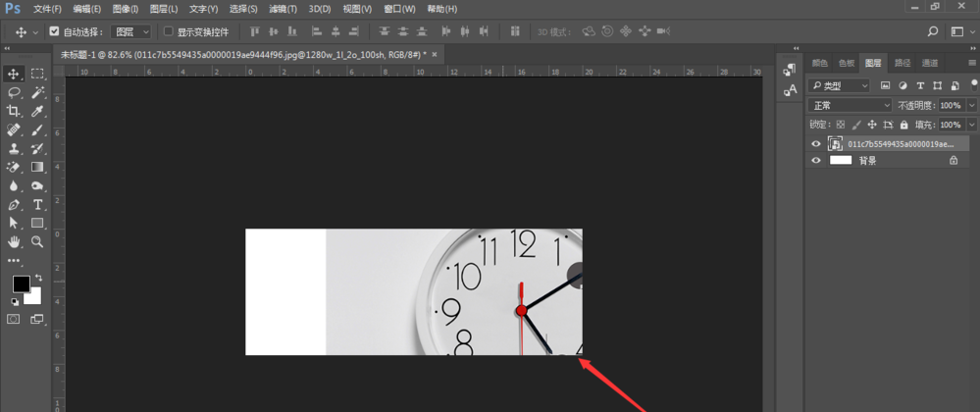Select the Eyedropper tool
980x412 pixels.
click(37, 111)
